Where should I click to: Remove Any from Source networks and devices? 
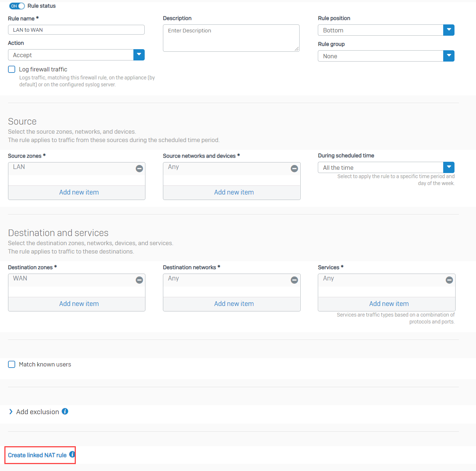coord(294,169)
